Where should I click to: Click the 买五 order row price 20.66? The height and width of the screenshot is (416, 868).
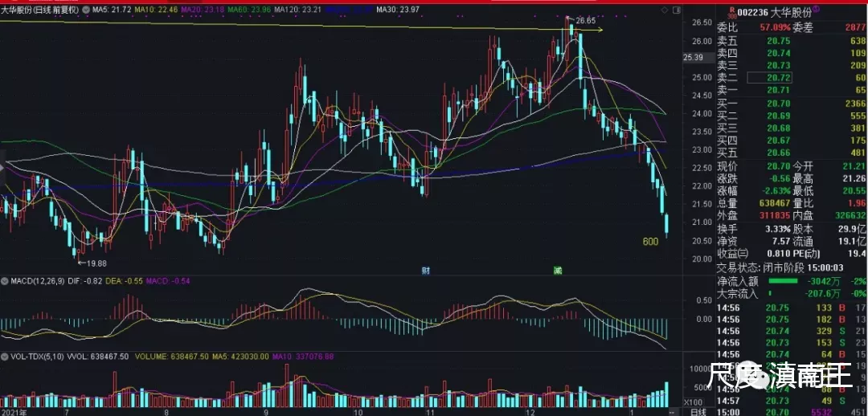(778, 153)
